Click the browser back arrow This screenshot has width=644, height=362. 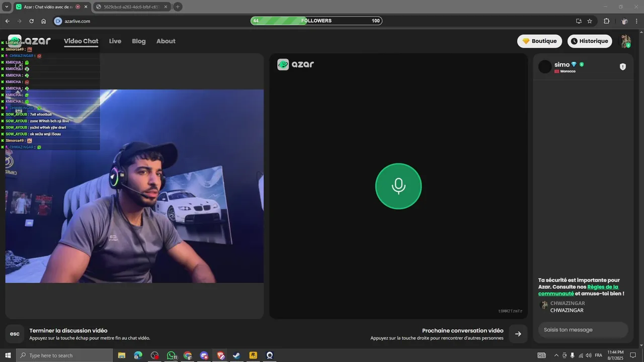(x=7, y=21)
